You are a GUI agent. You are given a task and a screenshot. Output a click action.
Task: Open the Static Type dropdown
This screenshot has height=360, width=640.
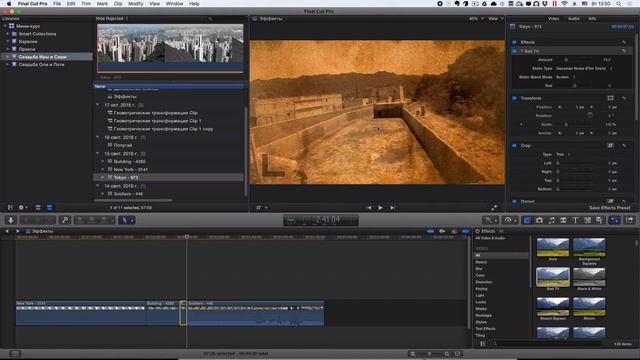(x=584, y=69)
